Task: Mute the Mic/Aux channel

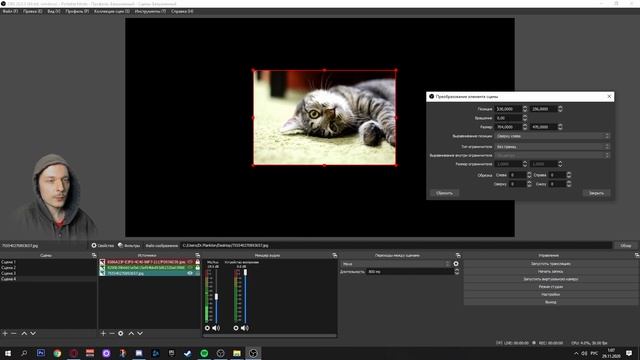Action: pos(216,328)
